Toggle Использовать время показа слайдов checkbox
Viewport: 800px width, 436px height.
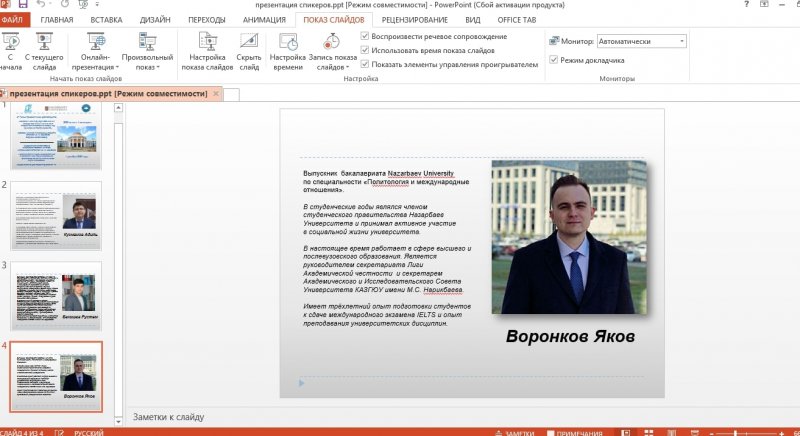pos(364,50)
